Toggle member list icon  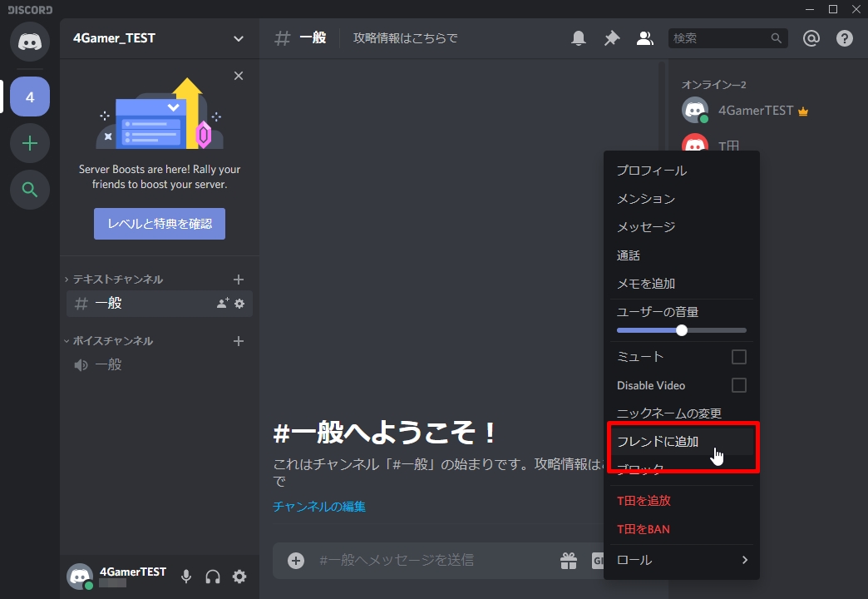pos(645,38)
